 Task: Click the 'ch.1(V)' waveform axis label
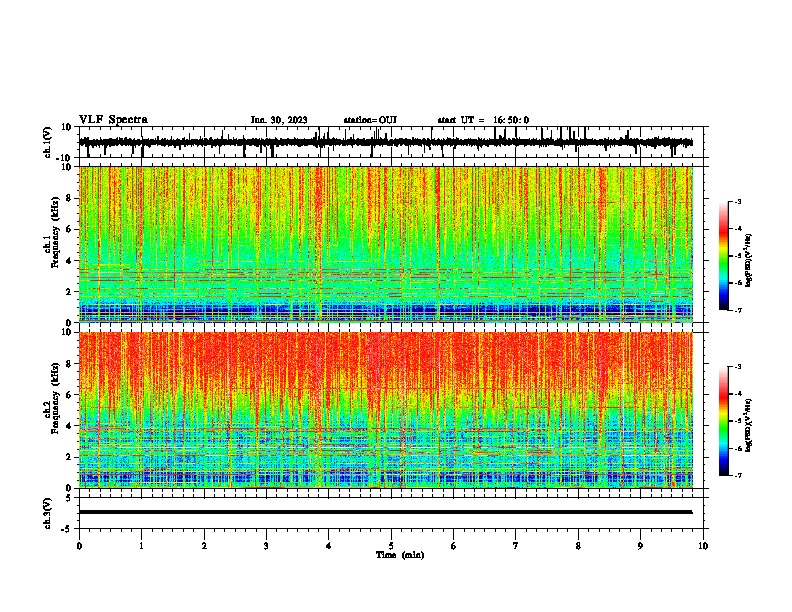click(48, 142)
